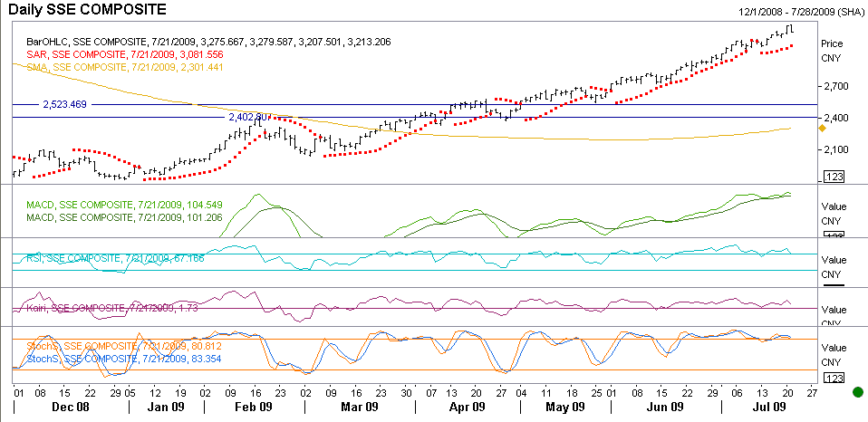The width and height of the screenshot is (868, 422).
Task: Click the Jan 09 month label
Action: [x=166, y=408]
